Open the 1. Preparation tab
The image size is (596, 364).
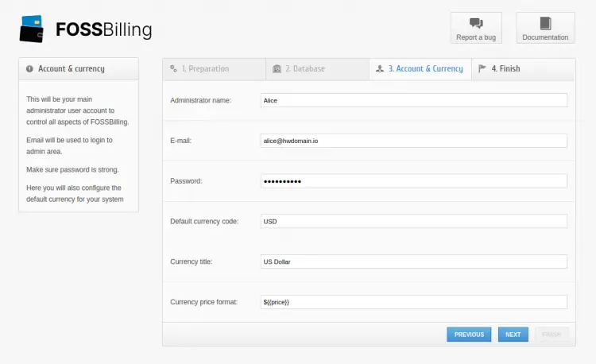(215, 69)
